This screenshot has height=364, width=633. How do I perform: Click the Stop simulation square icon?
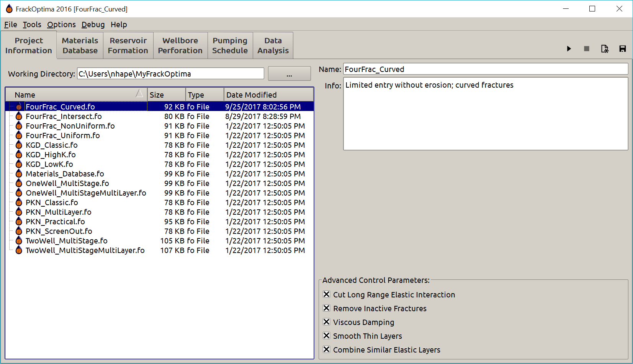point(586,49)
